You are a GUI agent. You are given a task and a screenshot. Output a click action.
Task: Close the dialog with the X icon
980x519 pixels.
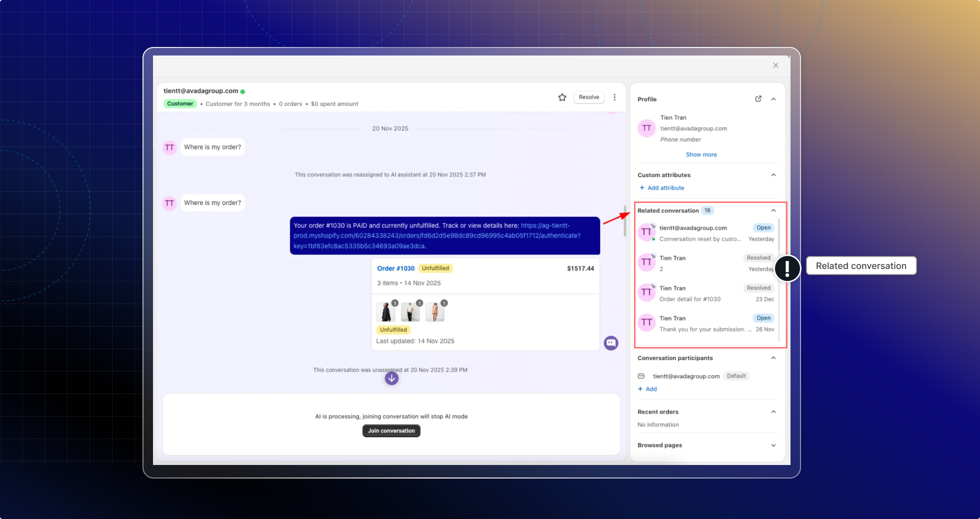click(775, 65)
